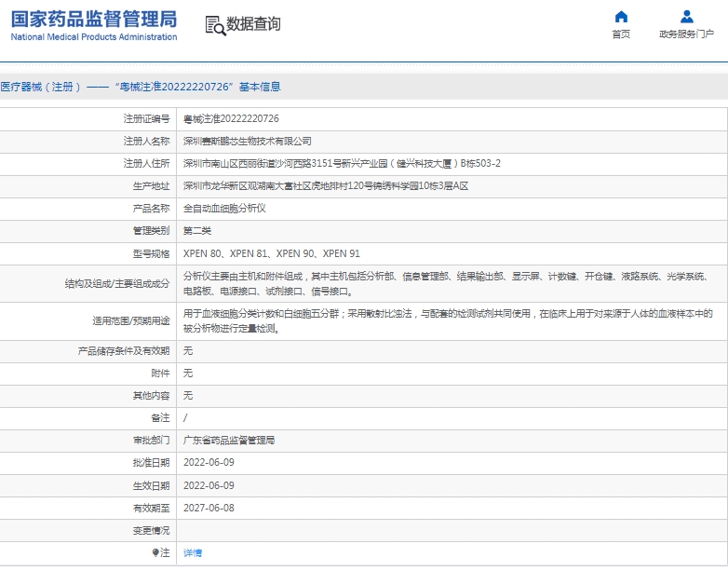Image resolution: width=728 pixels, height=571 pixels.
Task: Select 无 in the 产品储存条件及有效期 row
Action: 188,351
